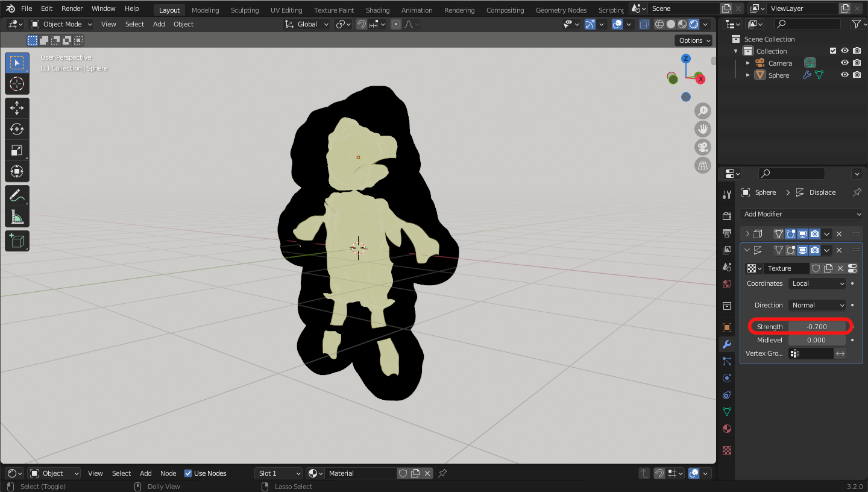Viewport: 868px width, 492px height.
Task: Open the Add Modifier dropdown
Action: coord(801,214)
